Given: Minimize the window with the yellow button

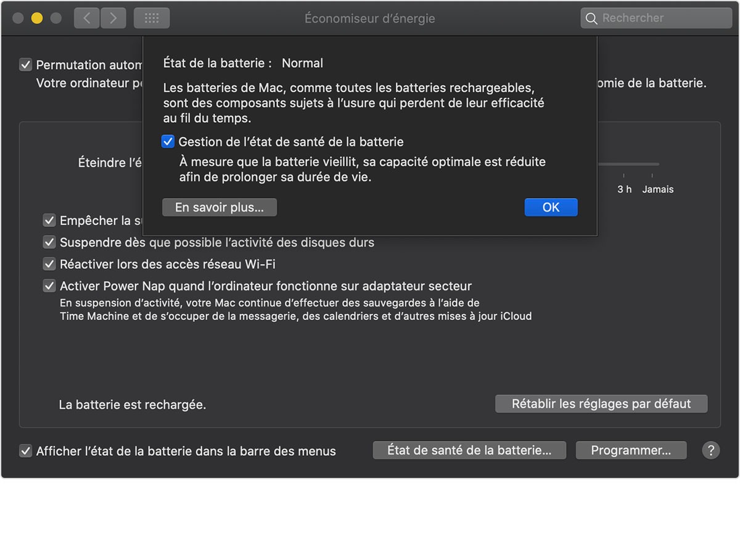Looking at the screenshot, I should 37,18.
